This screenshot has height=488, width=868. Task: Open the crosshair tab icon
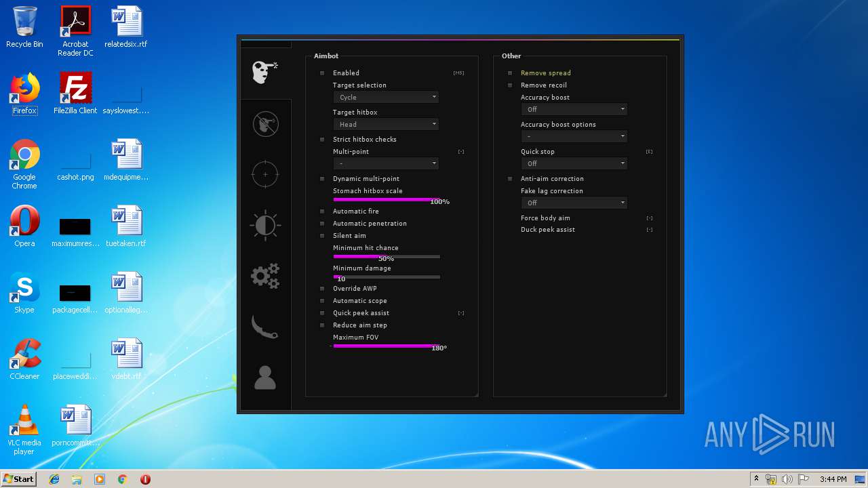265,174
